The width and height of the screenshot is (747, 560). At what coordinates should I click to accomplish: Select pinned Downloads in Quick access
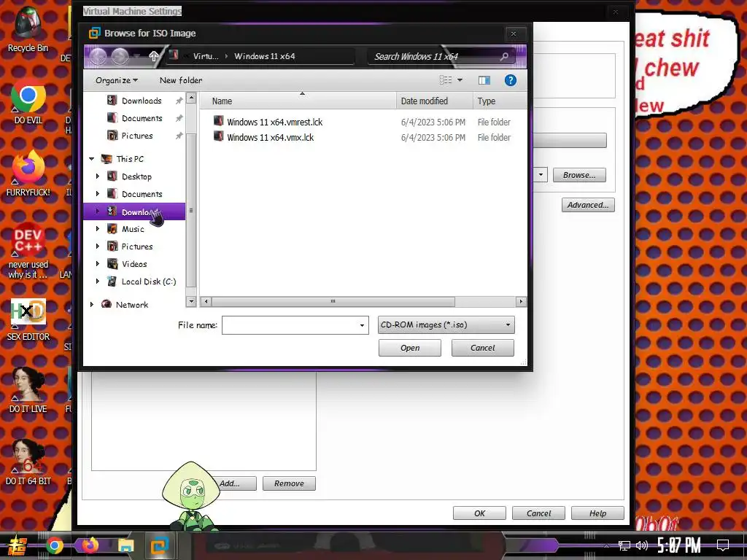point(142,101)
